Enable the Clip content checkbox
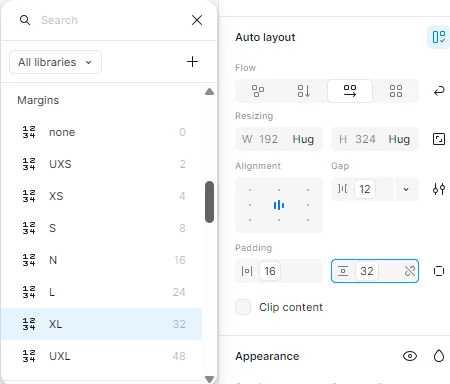The image size is (450, 384). (x=243, y=307)
